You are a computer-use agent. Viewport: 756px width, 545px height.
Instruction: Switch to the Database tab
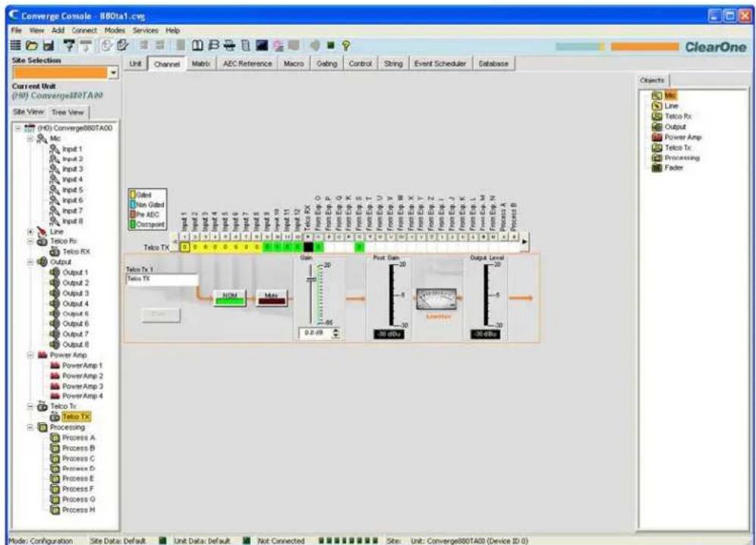click(x=493, y=64)
